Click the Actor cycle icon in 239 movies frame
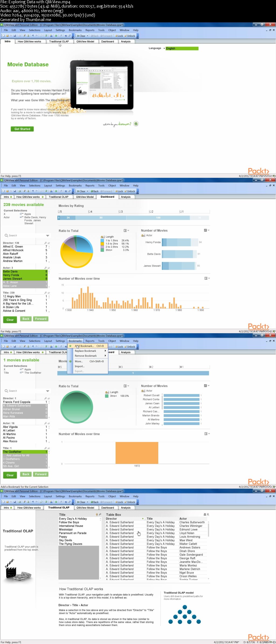The height and width of the screenshot is (644, 276). [143, 236]
